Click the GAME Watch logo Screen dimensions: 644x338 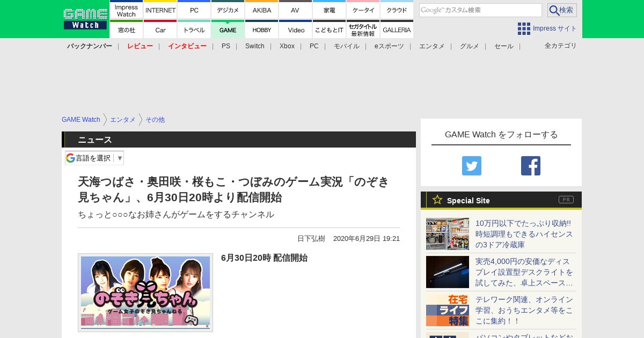coord(85,19)
